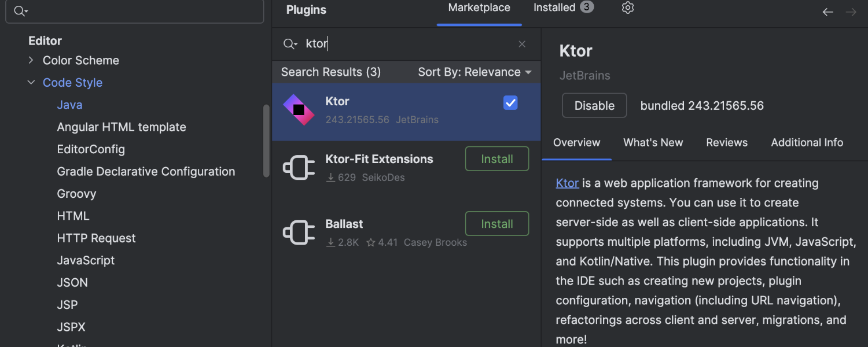Follow the Ktor hyperlink in overview

pos(567,183)
